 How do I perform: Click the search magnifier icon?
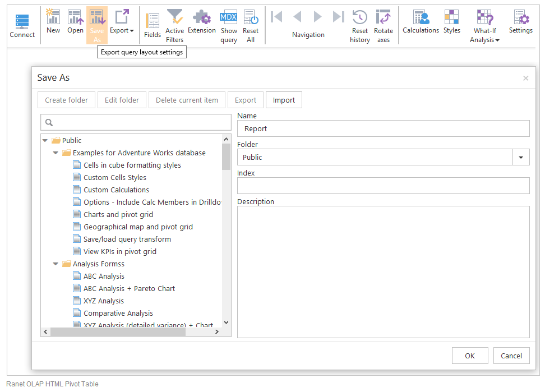coord(49,122)
